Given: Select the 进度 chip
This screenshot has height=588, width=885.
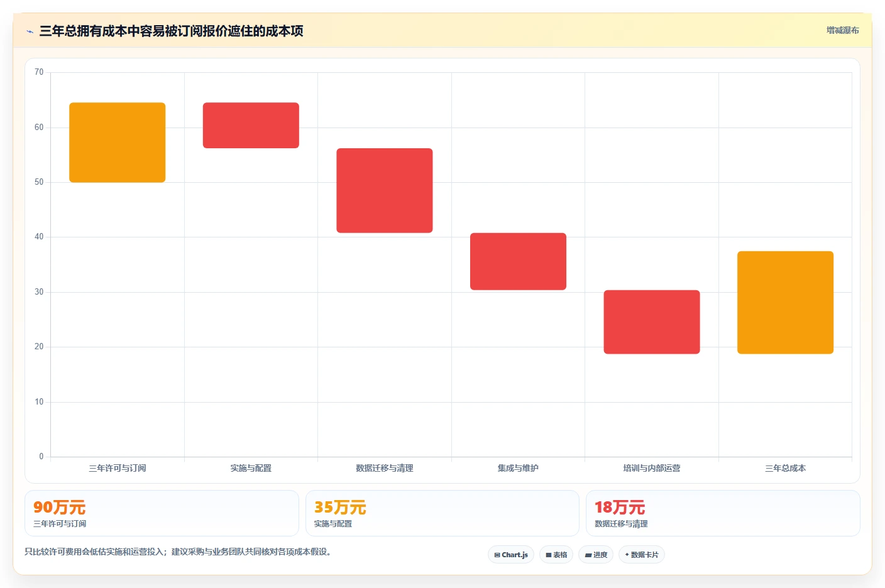Looking at the screenshot, I should click(x=596, y=555).
